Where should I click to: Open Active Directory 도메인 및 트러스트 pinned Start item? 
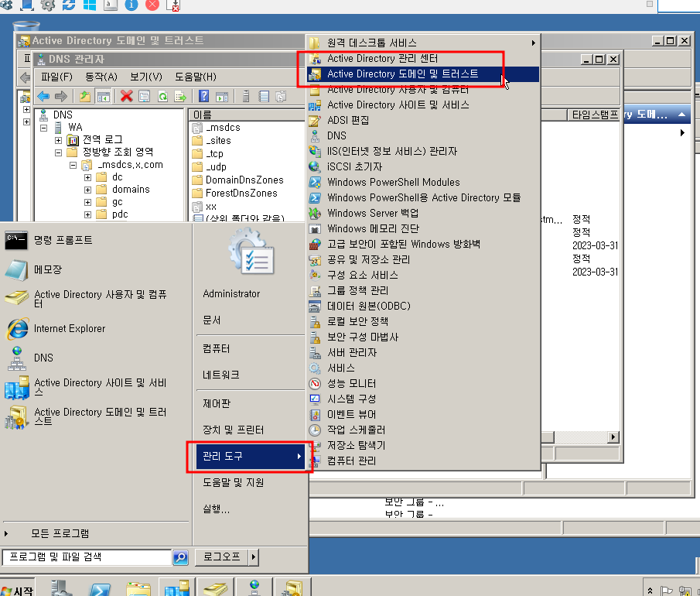tap(96, 417)
